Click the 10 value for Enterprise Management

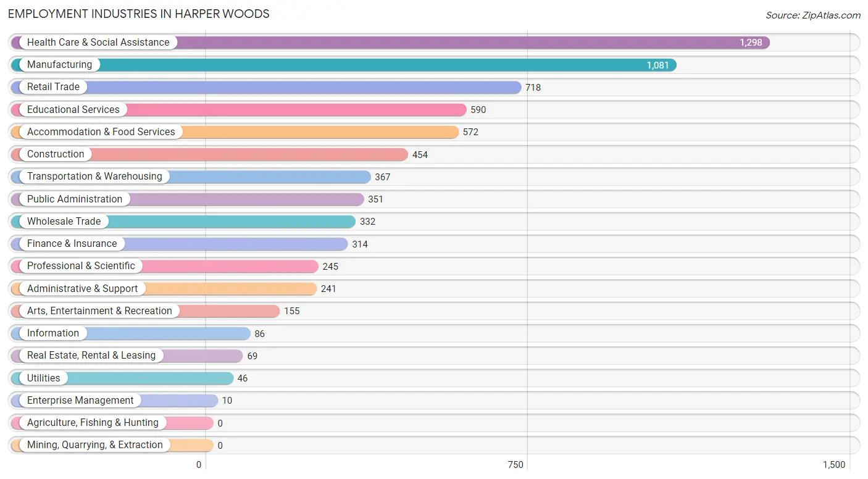pos(227,401)
